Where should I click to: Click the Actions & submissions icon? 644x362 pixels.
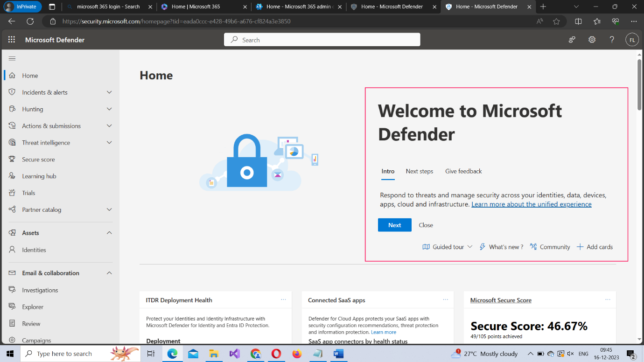click(12, 126)
